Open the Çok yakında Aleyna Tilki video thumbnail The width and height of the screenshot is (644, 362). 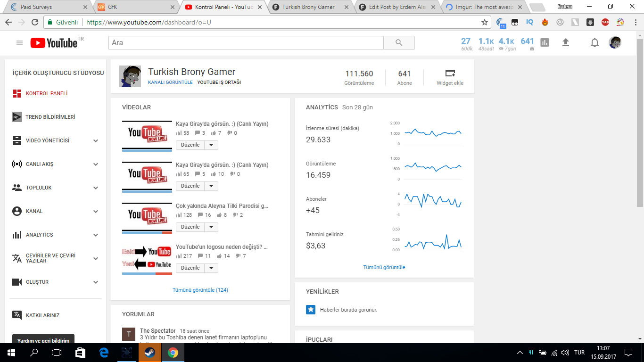[x=147, y=217]
